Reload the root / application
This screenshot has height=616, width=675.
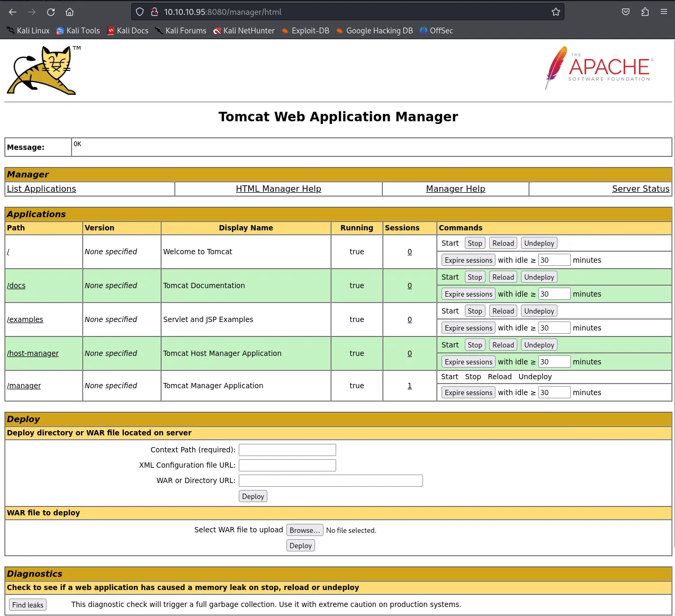tap(503, 243)
